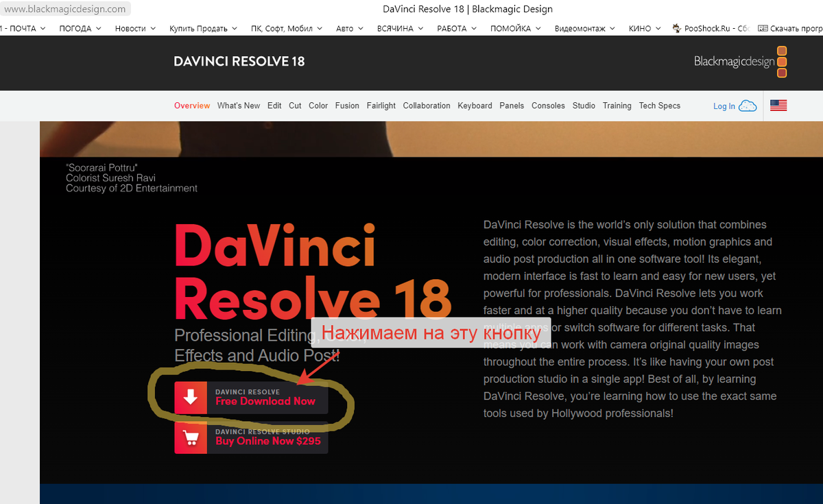Open the ПК, Софт, Мобил bookmarks folder
823x504 pixels.
click(x=286, y=28)
